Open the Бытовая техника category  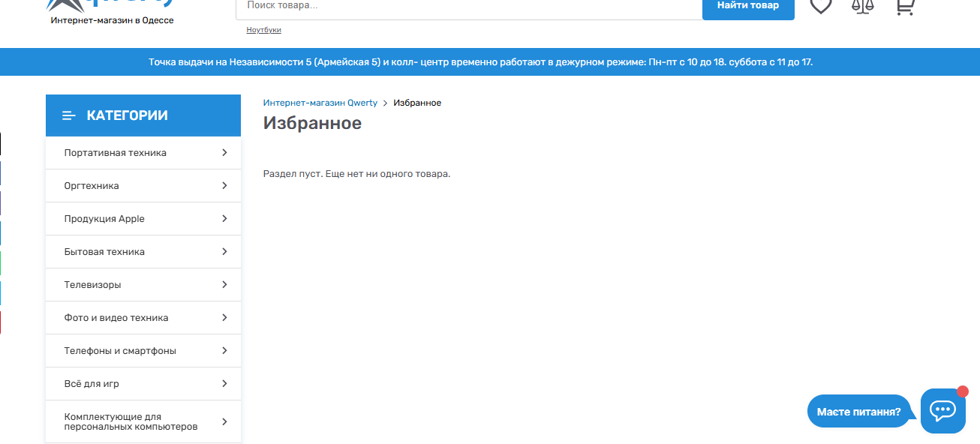(x=143, y=252)
